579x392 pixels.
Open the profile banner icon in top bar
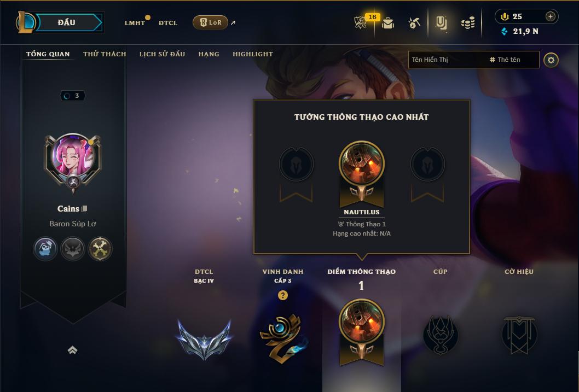tap(441, 23)
